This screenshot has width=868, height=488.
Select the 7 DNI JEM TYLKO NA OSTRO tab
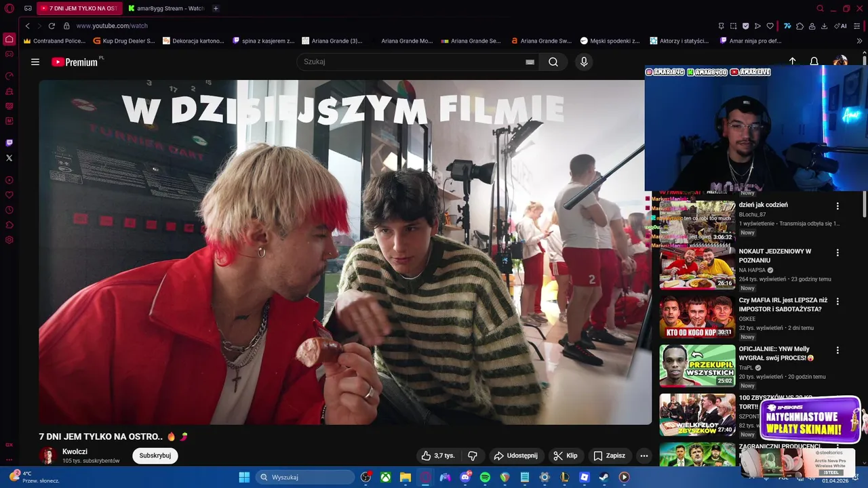(x=79, y=8)
